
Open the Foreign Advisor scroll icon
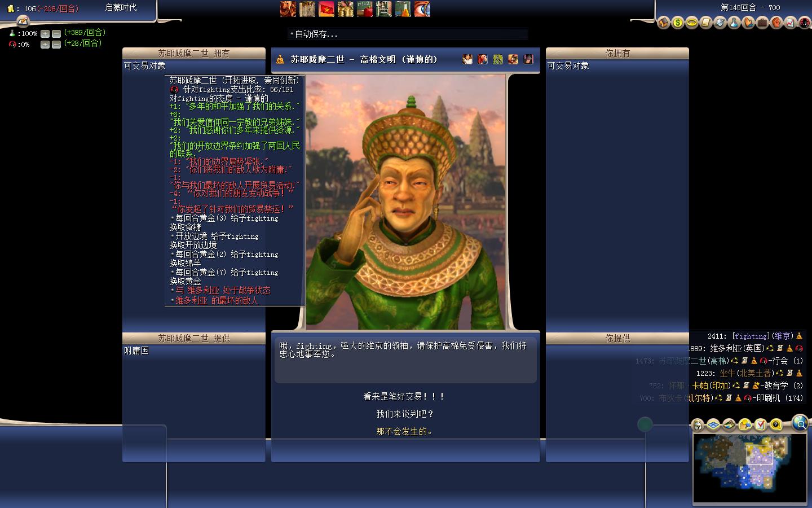pyautogui.click(x=706, y=23)
